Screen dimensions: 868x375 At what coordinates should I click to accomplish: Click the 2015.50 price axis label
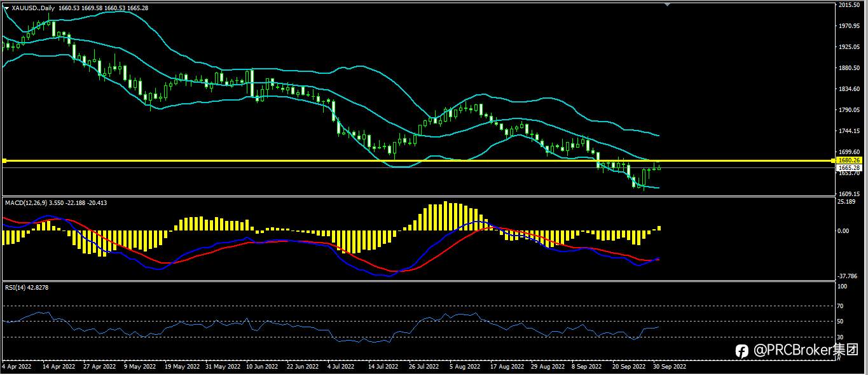(x=850, y=5)
